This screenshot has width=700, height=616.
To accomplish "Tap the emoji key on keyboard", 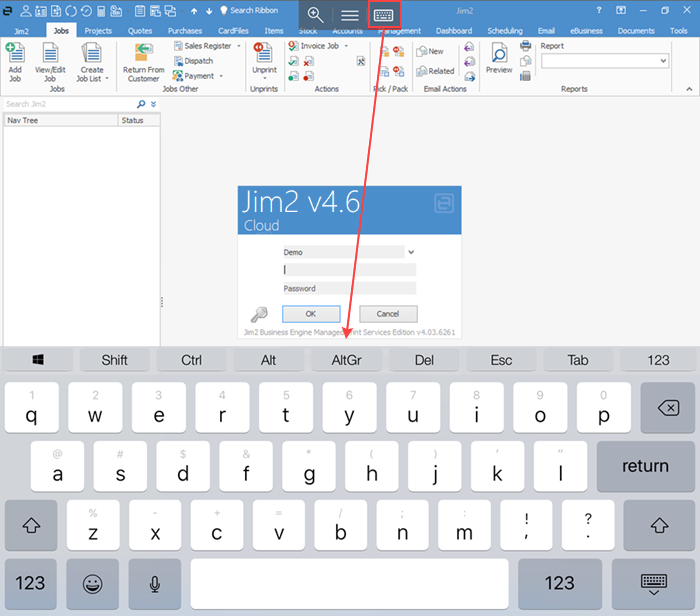I will pyautogui.click(x=92, y=584).
